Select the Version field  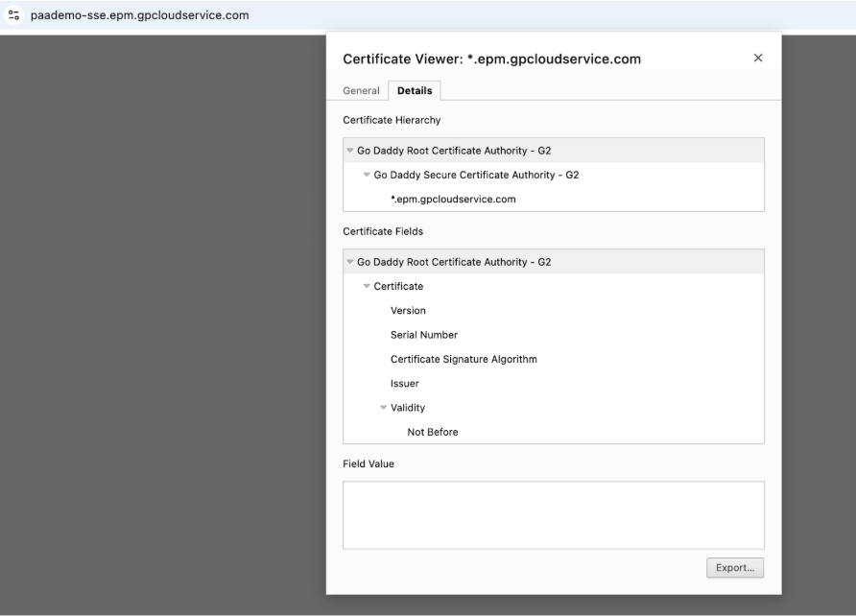point(408,311)
